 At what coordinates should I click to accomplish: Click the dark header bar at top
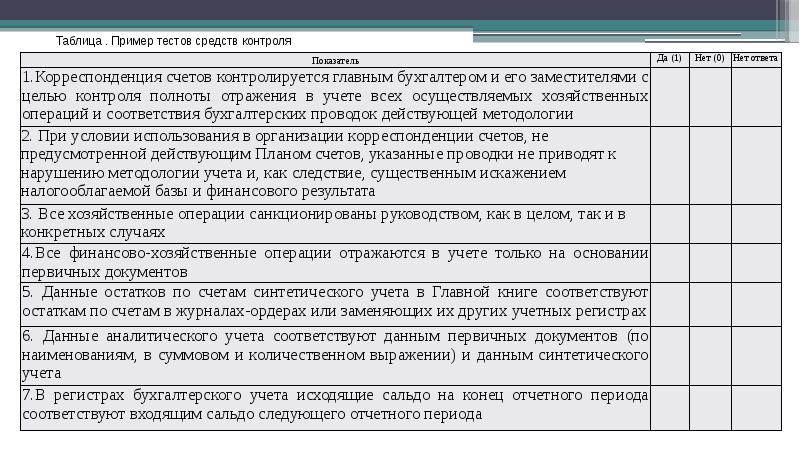click(x=400, y=12)
